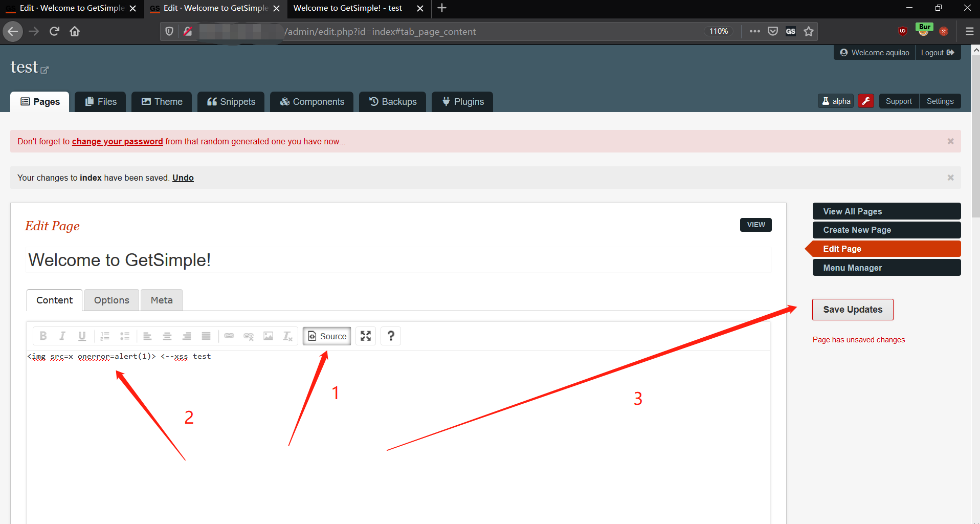Viewport: 980px width, 524px height.
Task: Click the Save Updates button
Action: click(x=852, y=309)
